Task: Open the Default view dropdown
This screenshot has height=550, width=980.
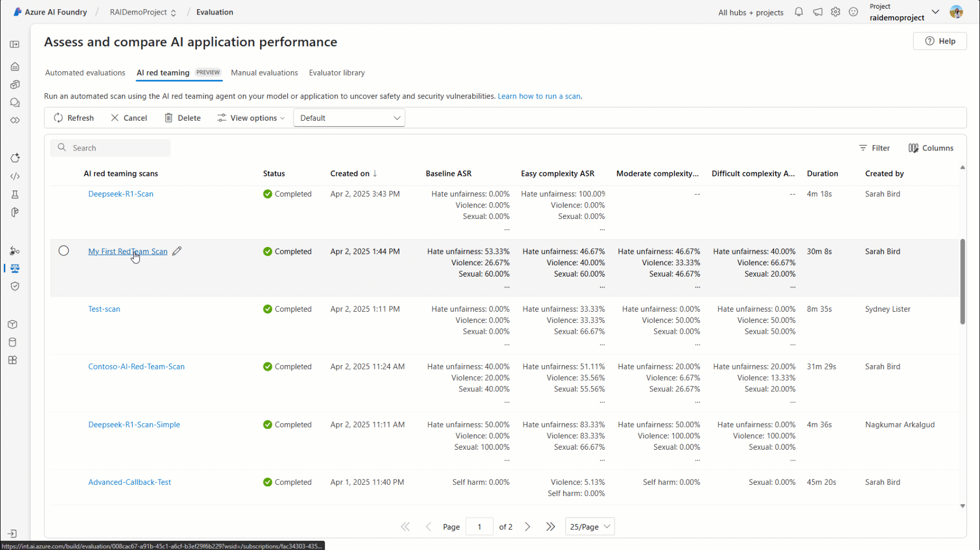Action: coord(349,118)
